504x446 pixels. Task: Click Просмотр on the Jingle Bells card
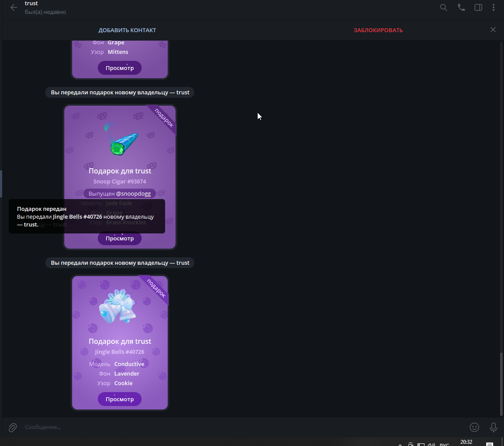119,399
